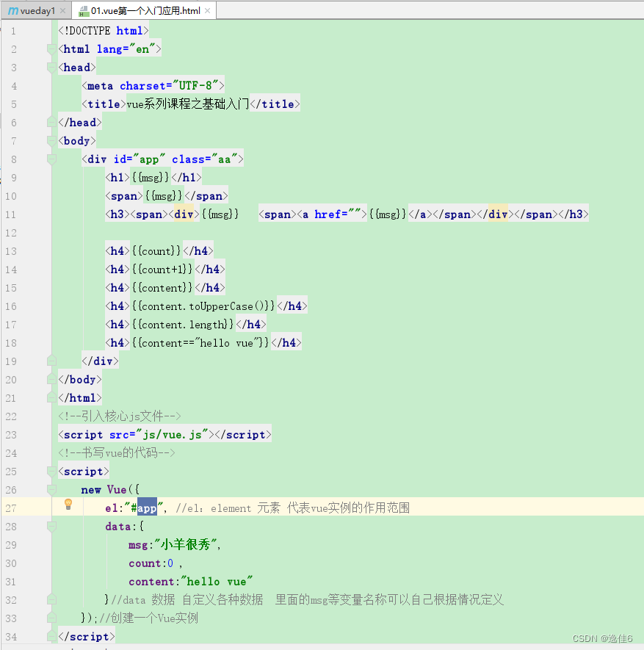
Task: Collapse the body tag fold on line 7
Action: 51,141
